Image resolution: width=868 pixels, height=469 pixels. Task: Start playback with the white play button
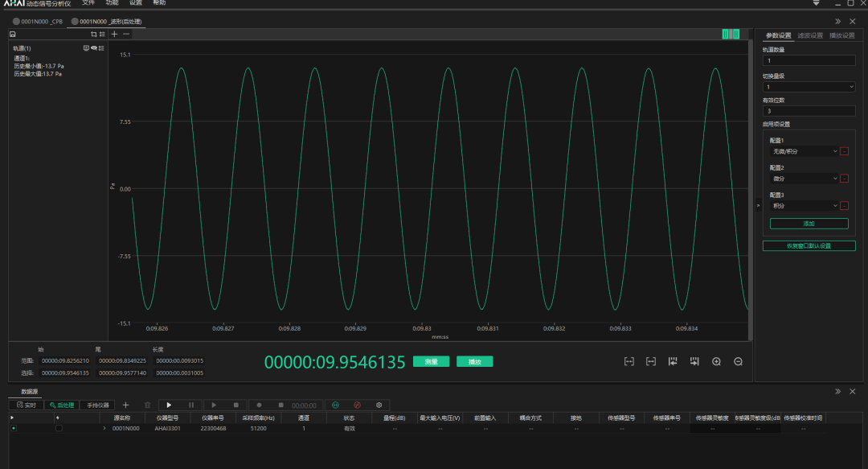pyautogui.click(x=169, y=405)
